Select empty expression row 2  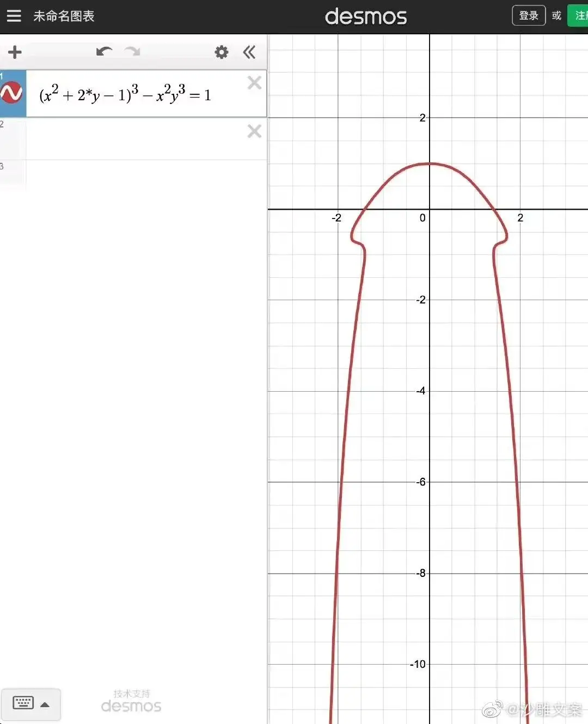pyautogui.click(x=133, y=139)
